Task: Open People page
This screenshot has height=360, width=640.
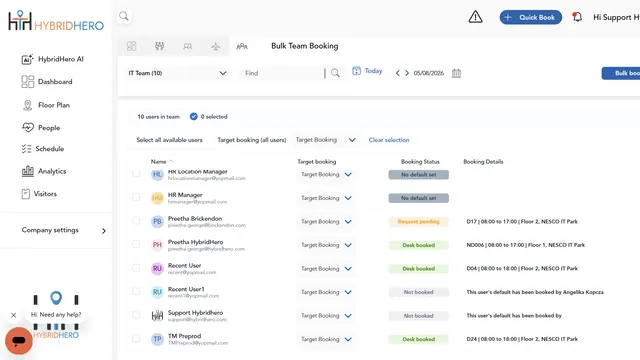Action: tap(49, 128)
